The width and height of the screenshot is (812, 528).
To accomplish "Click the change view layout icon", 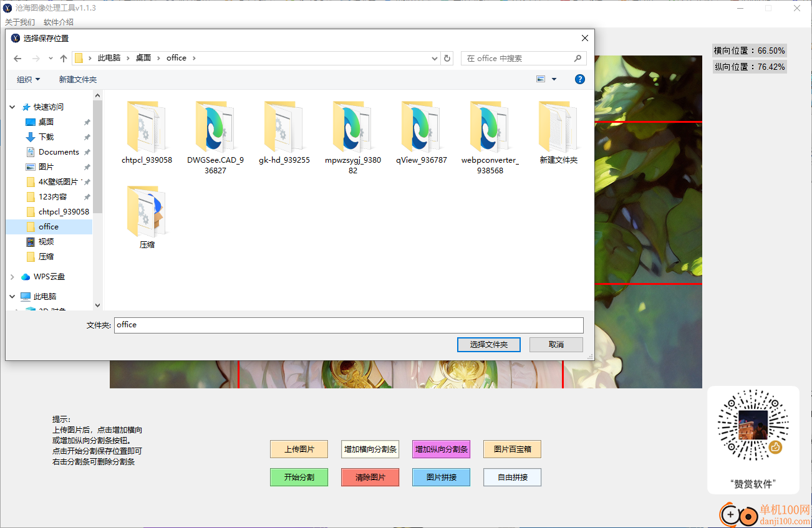I will click(541, 79).
